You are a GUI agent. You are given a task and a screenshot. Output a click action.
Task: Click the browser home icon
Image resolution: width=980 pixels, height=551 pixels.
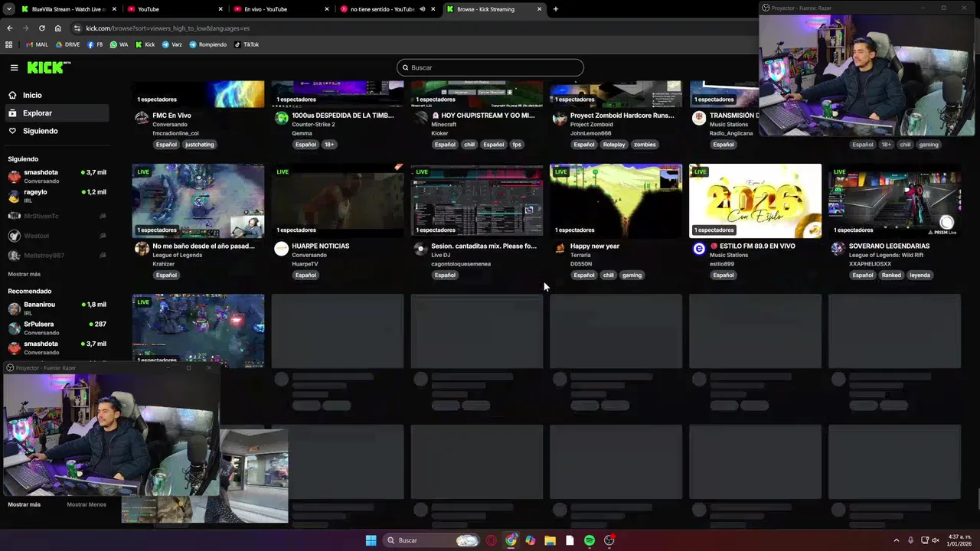[57, 28]
